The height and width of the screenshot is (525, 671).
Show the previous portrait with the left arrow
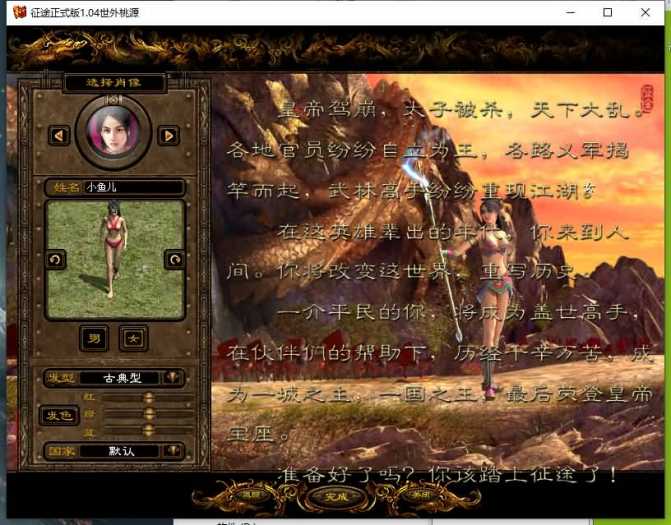pyautogui.click(x=59, y=136)
